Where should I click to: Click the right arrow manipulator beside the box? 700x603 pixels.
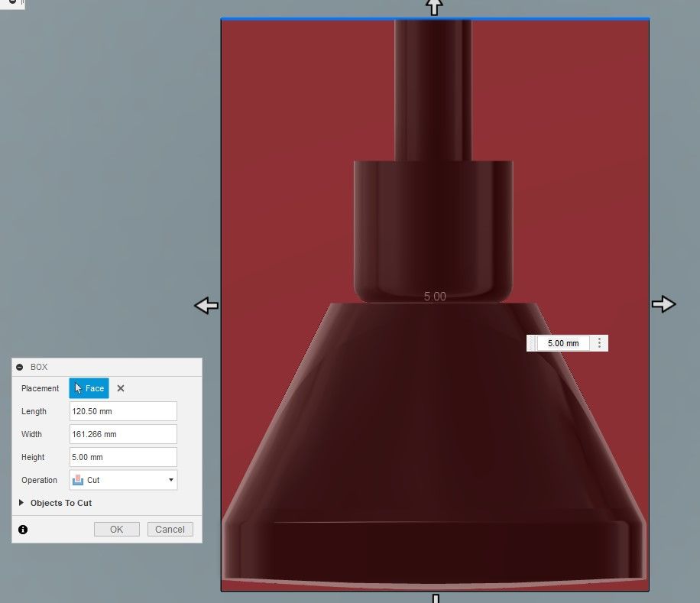pyautogui.click(x=664, y=304)
